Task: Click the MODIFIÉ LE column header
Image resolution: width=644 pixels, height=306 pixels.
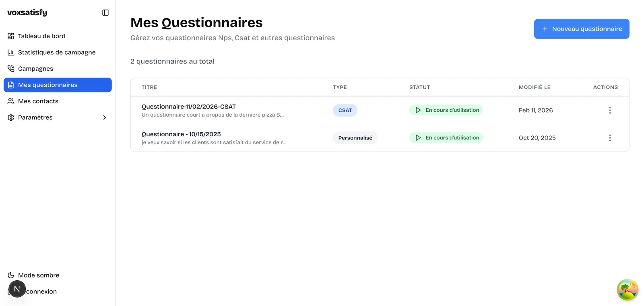Action: click(x=535, y=87)
